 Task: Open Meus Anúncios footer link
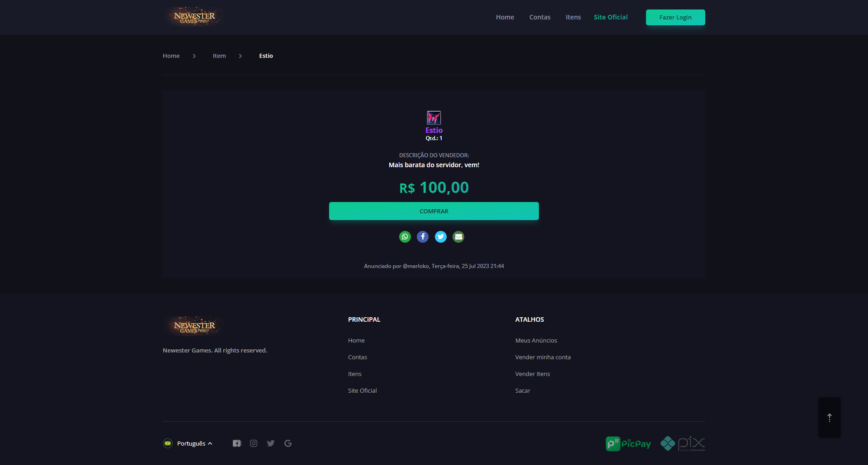click(x=536, y=340)
